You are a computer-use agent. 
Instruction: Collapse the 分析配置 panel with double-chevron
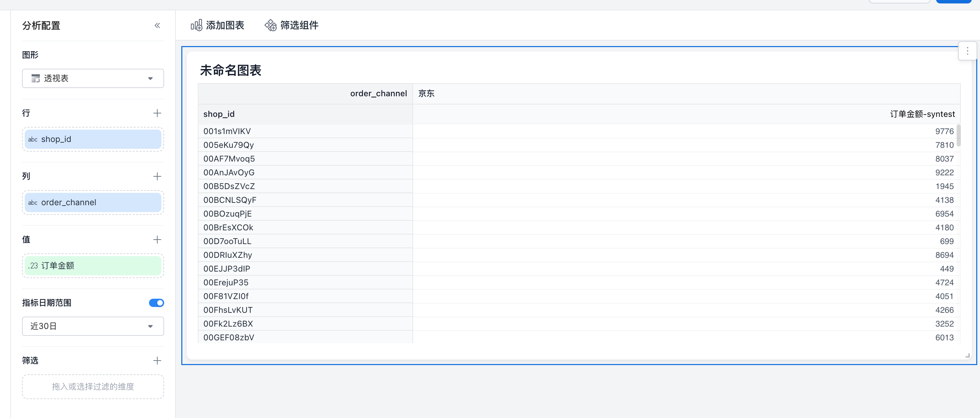click(157, 25)
